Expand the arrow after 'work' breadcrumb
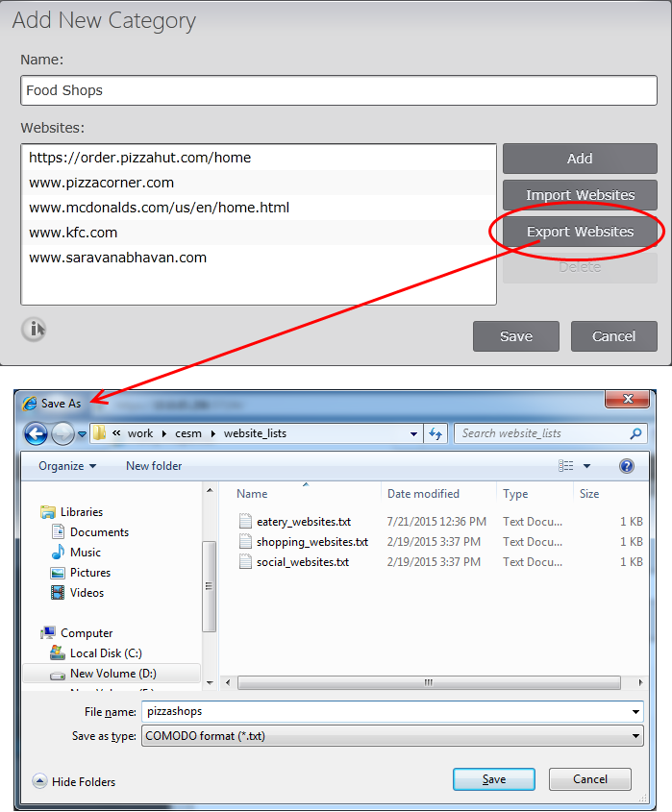The image size is (672, 812). (164, 434)
